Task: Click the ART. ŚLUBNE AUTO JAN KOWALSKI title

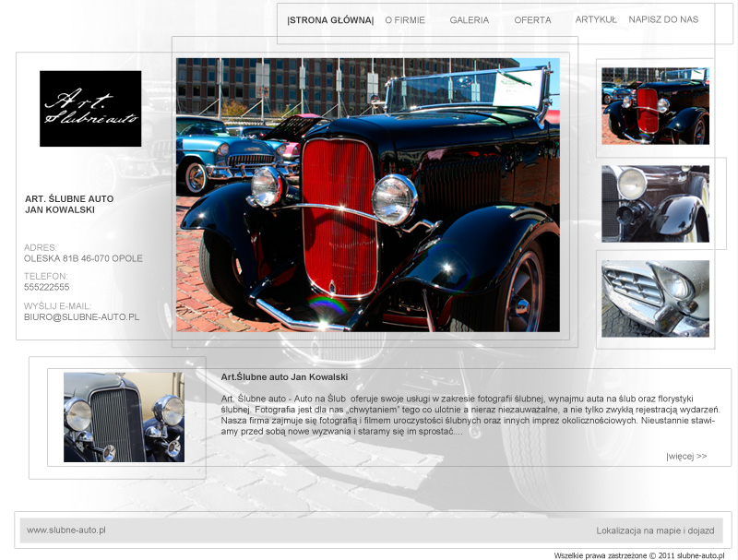Action: tap(69, 204)
